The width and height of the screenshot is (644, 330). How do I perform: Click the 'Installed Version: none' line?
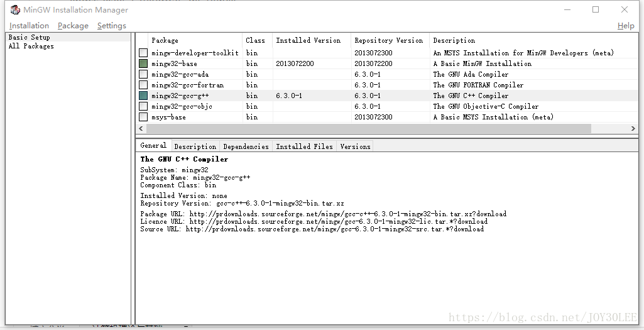[183, 195]
